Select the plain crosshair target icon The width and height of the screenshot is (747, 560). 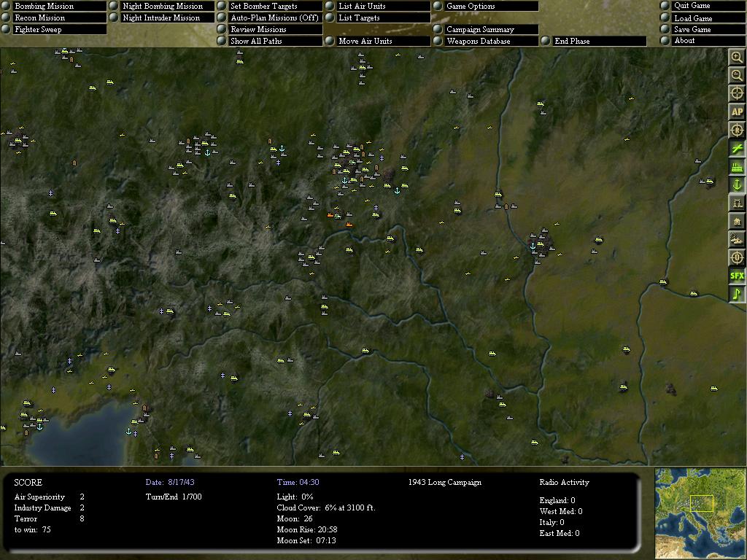point(737,93)
